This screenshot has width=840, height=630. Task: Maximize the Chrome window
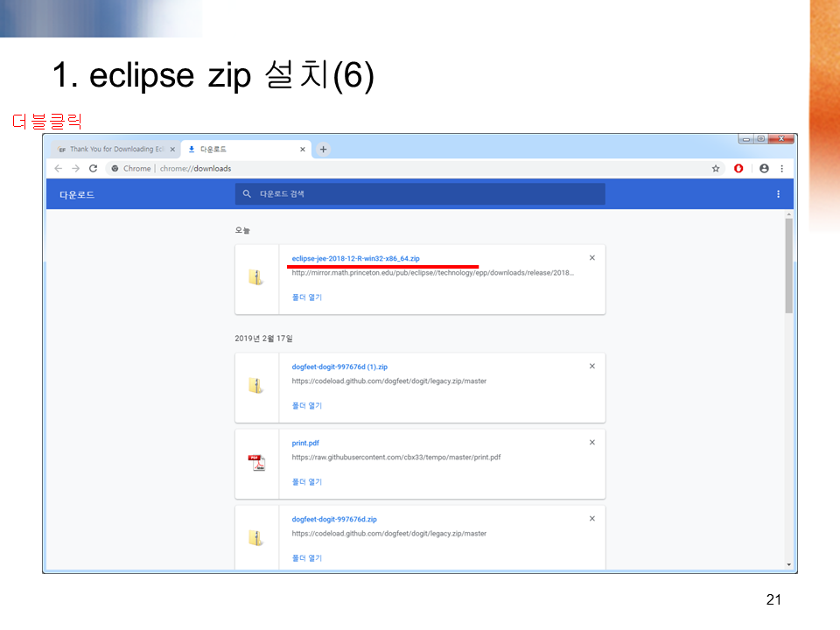(x=761, y=139)
